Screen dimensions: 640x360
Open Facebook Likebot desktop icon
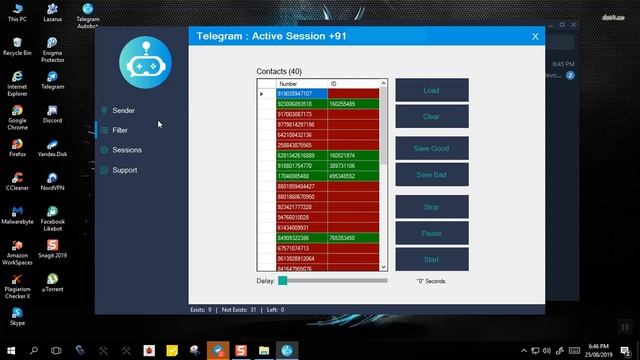click(53, 218)
